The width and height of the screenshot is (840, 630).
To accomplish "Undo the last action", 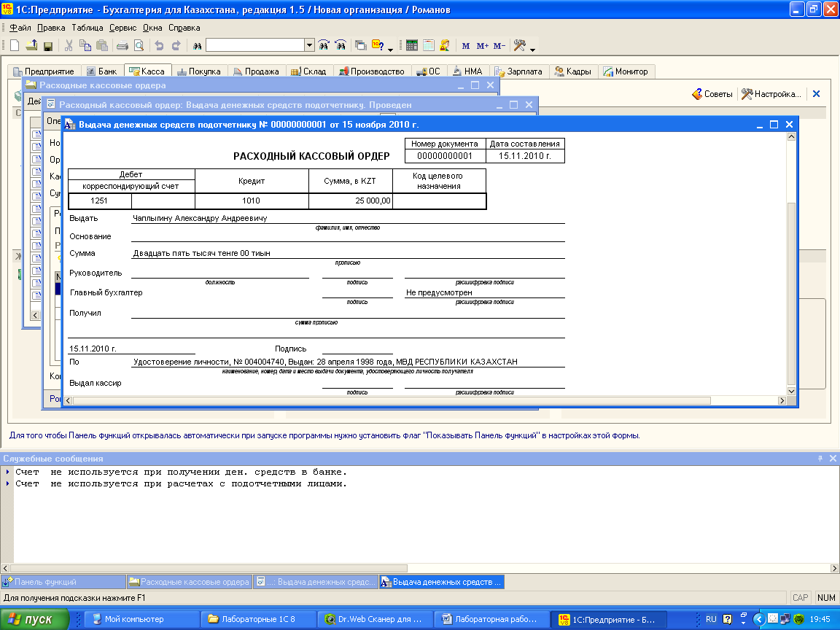I will (x=159, y=45).
